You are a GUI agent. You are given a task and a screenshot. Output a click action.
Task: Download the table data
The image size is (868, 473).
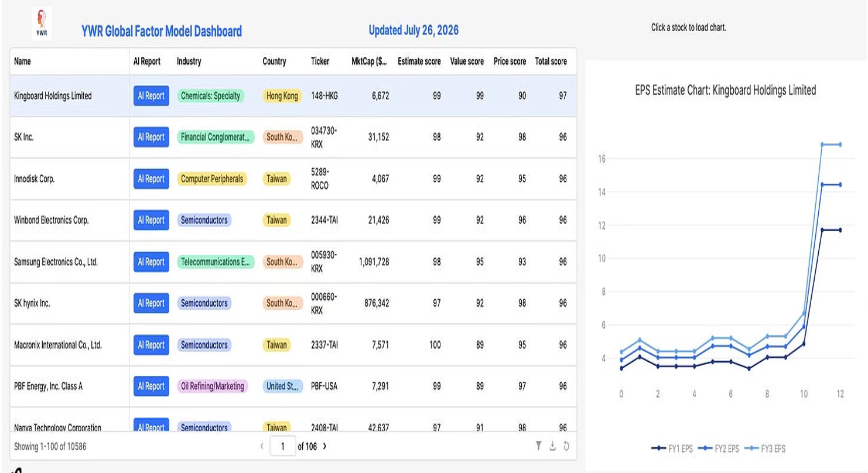pyautogui.click(x=552, y=447)
